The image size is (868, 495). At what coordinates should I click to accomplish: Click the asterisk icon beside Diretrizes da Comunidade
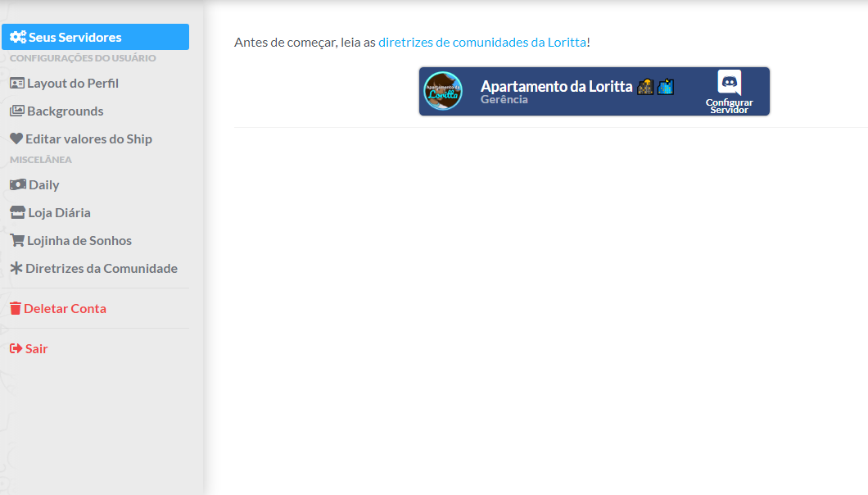(x=16, y=268)
